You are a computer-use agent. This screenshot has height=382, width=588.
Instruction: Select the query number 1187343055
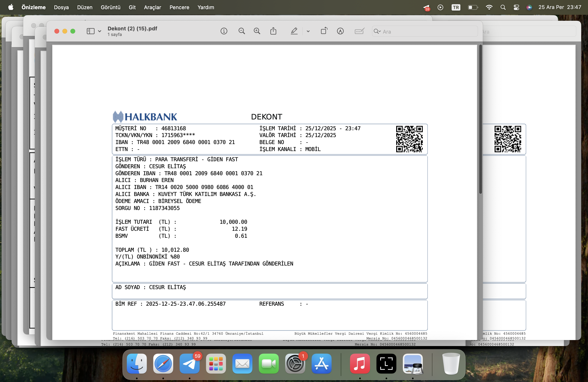[164, 208]
